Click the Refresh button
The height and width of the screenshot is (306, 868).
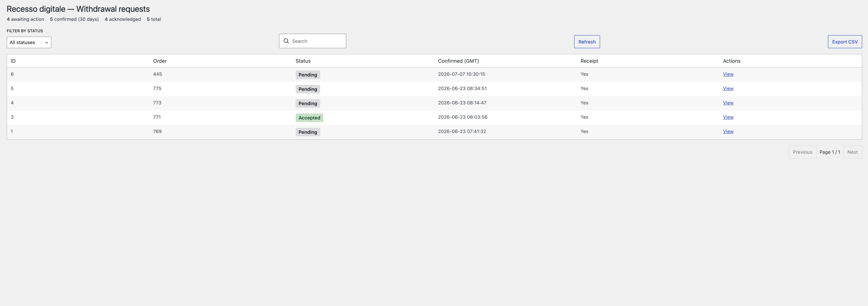[x=587, y=42]
